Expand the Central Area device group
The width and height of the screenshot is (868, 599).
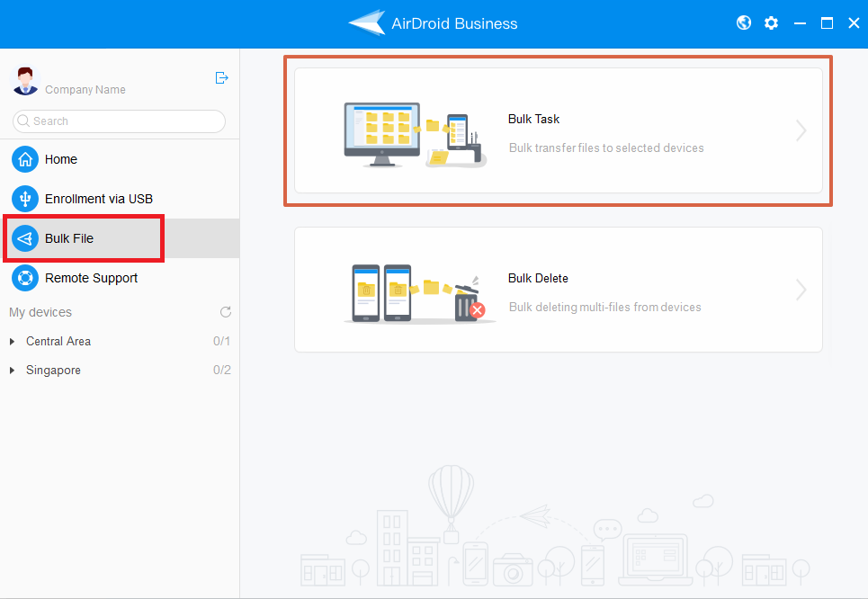coord(13,342)
